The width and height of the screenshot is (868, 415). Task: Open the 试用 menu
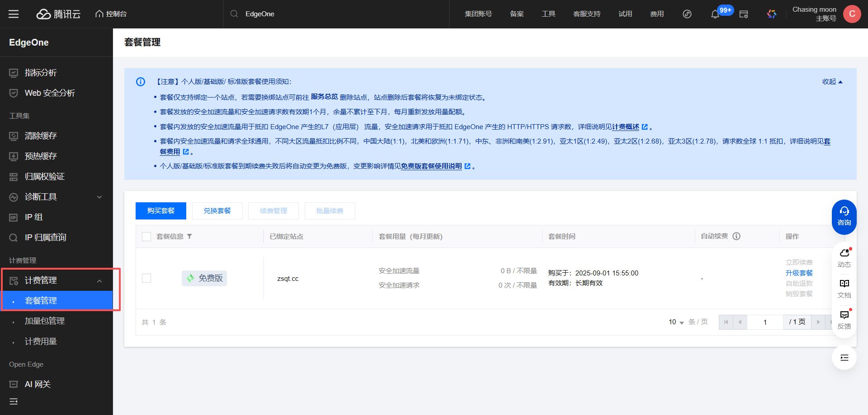click(x=625, y=14)
